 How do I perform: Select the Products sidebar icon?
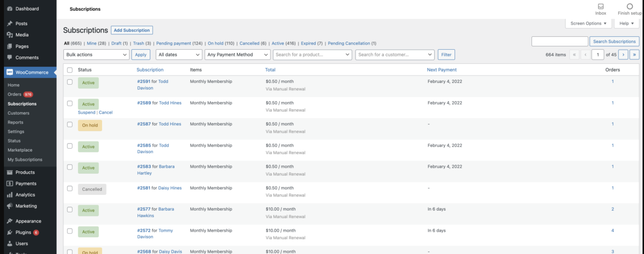point(10,172)
